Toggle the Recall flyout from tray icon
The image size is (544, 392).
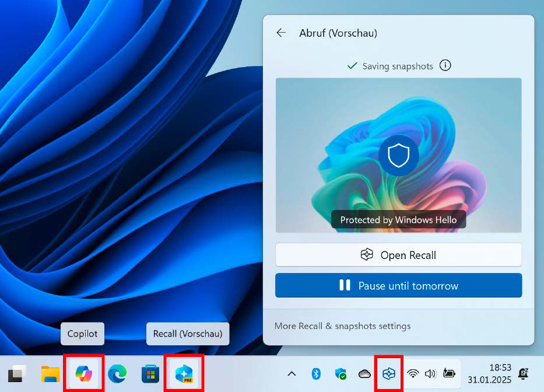click(389, 373)
